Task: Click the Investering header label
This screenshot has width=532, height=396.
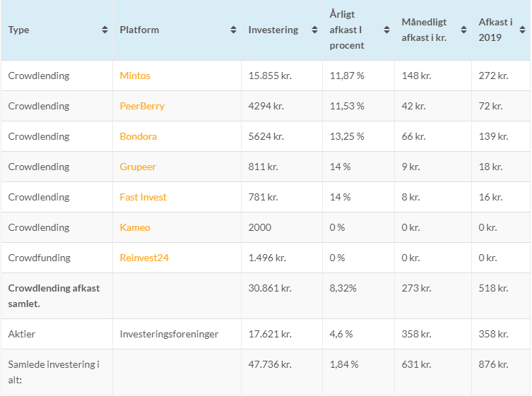Action: click(273, 30)
